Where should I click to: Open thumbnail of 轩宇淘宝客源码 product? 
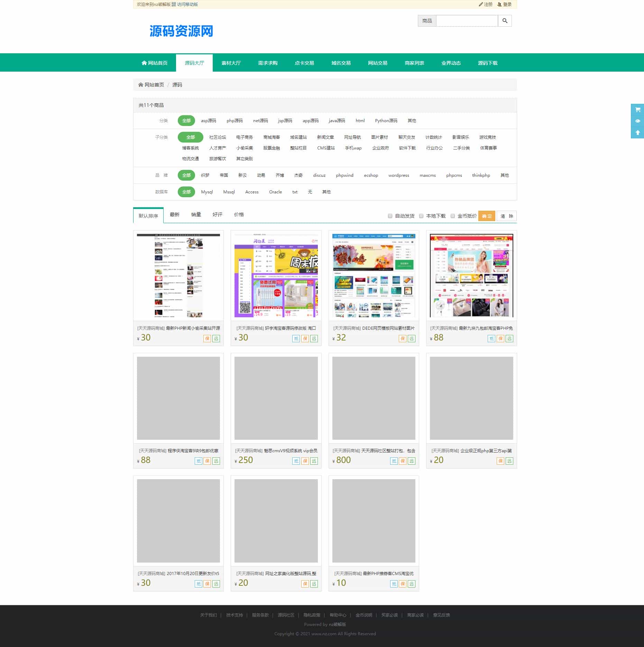(x=276, y=275)
